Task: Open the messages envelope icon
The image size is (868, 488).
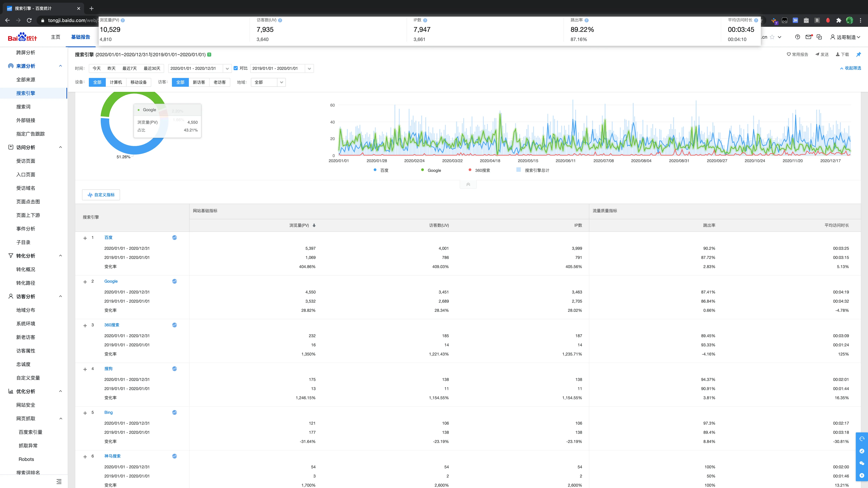Action: 808,37
